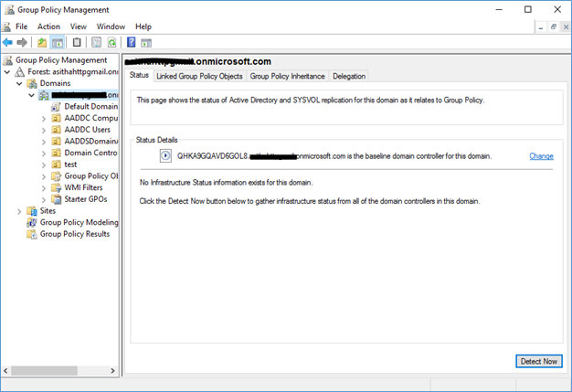
Task: Click the tree pane scroll left arrow
Action: click(5, 371)
